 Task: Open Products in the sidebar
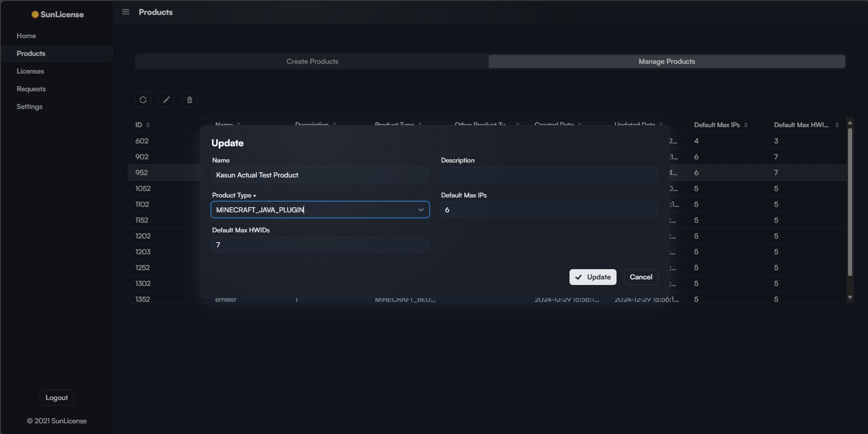pos(57,54)
